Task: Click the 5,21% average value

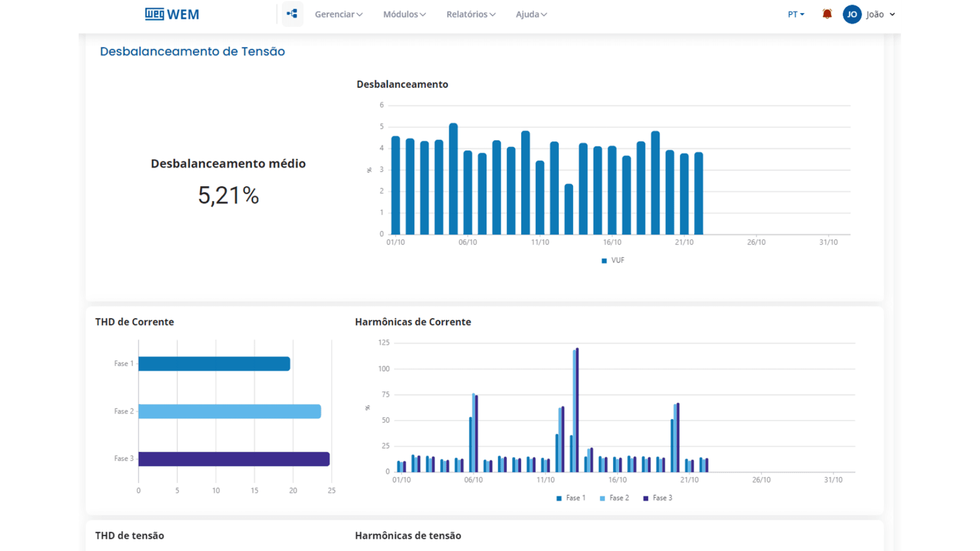Action: point(229,195)
